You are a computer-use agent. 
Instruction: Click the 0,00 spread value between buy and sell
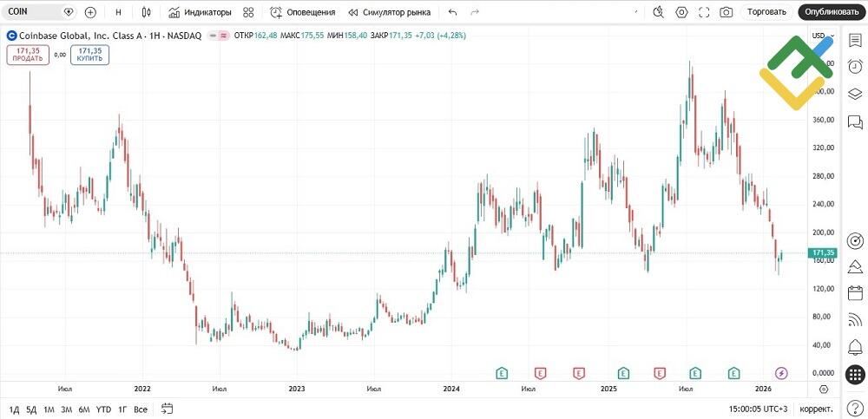[x=61, y=55]
